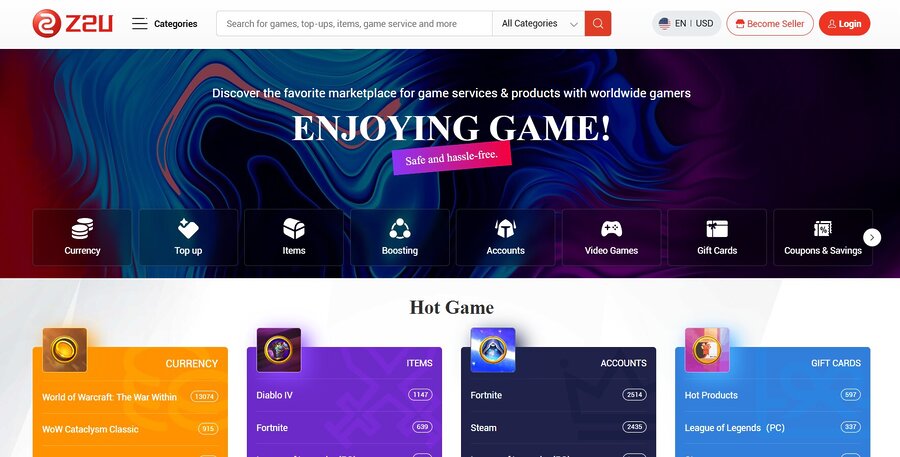Select the Items chest icon

294,228
